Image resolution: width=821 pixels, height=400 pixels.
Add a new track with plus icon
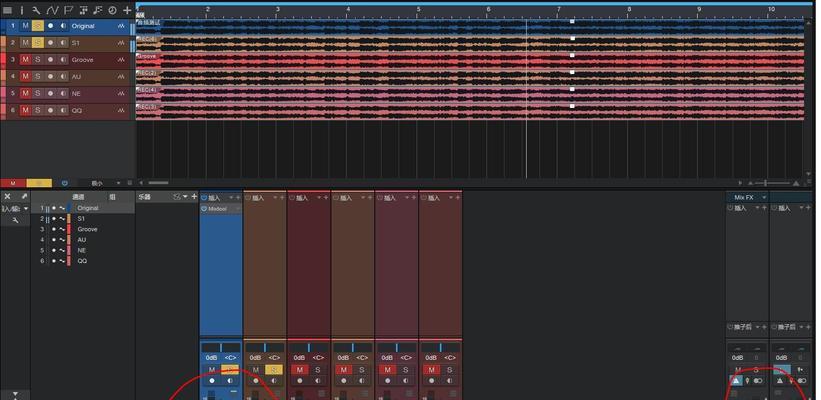tap(127, 10)
